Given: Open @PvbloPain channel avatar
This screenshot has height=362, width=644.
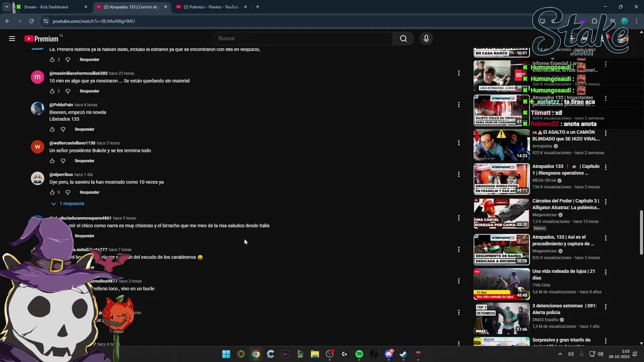Looking at the screenshot, I should click(x=38, y=109).
